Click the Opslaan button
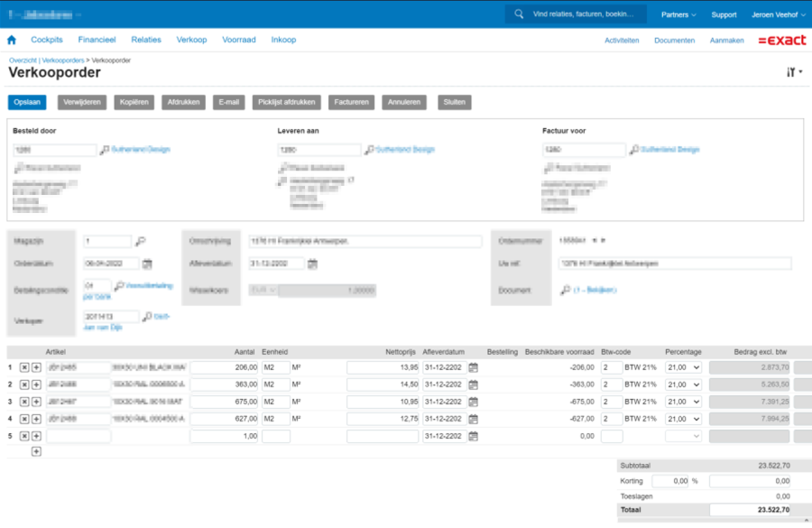The image size is (812, 528). pyautogui.click(x=27, y=102)
